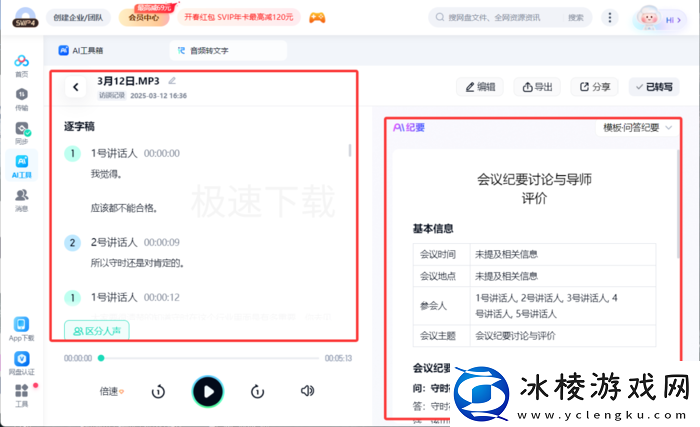Click the 访谈记录 tag under the filename

112,95
